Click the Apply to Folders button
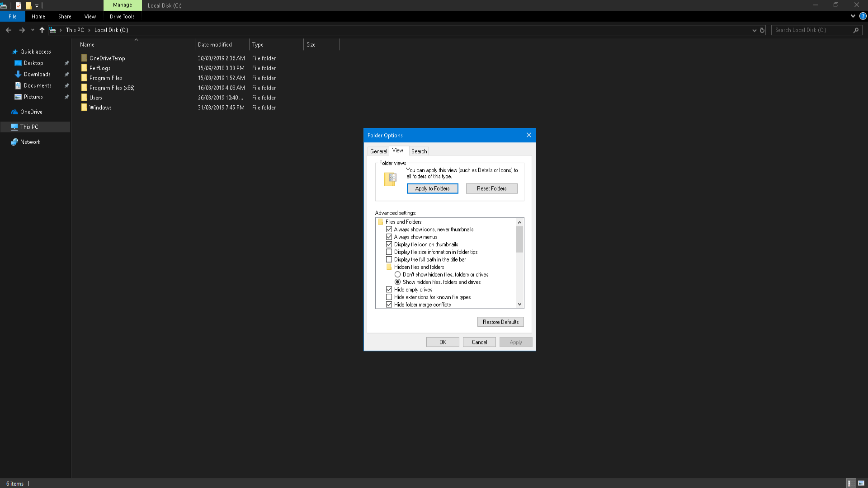This screenshot has height=488, width=868. point(432,188)
